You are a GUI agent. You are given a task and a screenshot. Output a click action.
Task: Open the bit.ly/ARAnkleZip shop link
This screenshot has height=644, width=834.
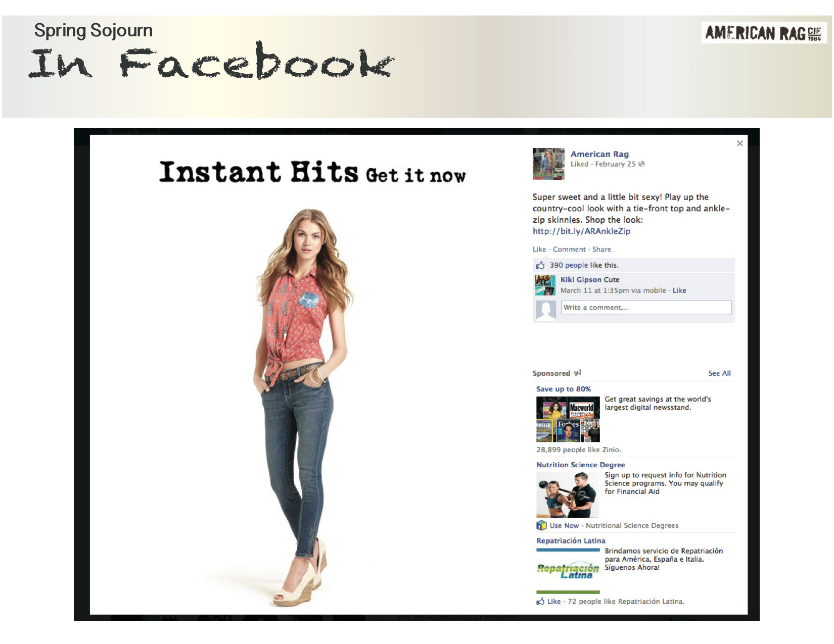[x=581, y=231]
